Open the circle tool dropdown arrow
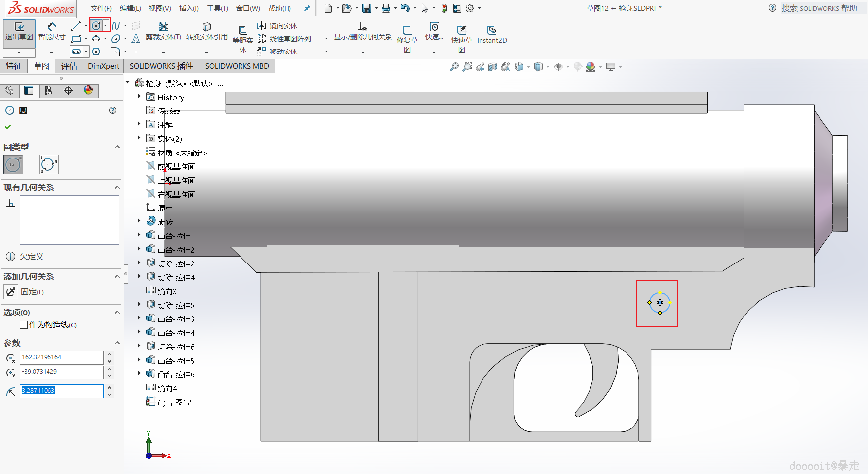The image size is (868, 474). pyautogui.click(x=105, y=26)
